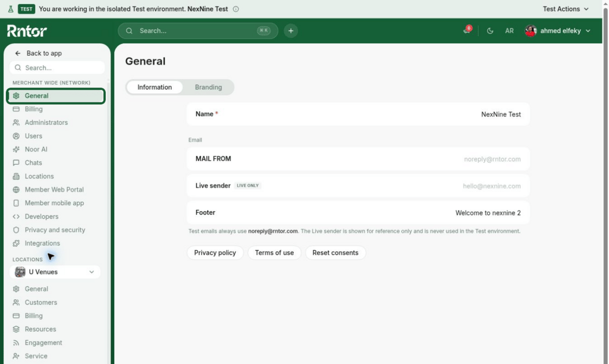Switch language to AR
The width and height of the screenshot is (609, 364).
[x=509, y=31]
